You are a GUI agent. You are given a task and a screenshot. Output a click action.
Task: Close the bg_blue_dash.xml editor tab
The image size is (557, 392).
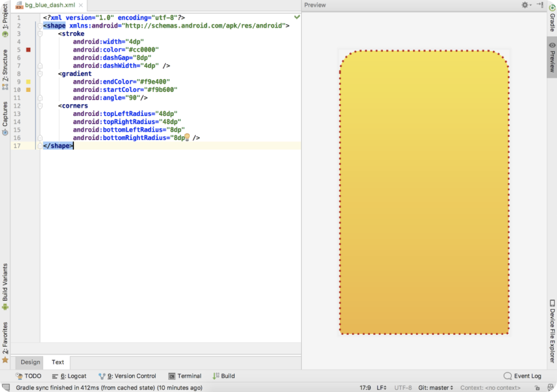[x=80, y=5]
